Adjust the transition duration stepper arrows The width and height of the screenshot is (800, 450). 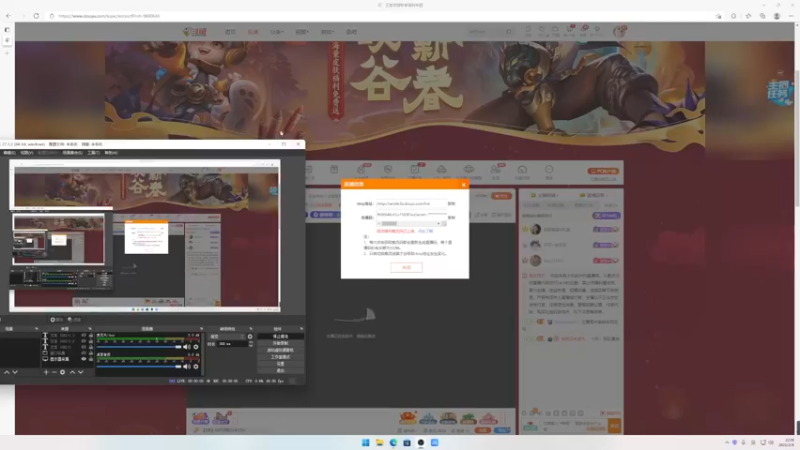[251, 344]
